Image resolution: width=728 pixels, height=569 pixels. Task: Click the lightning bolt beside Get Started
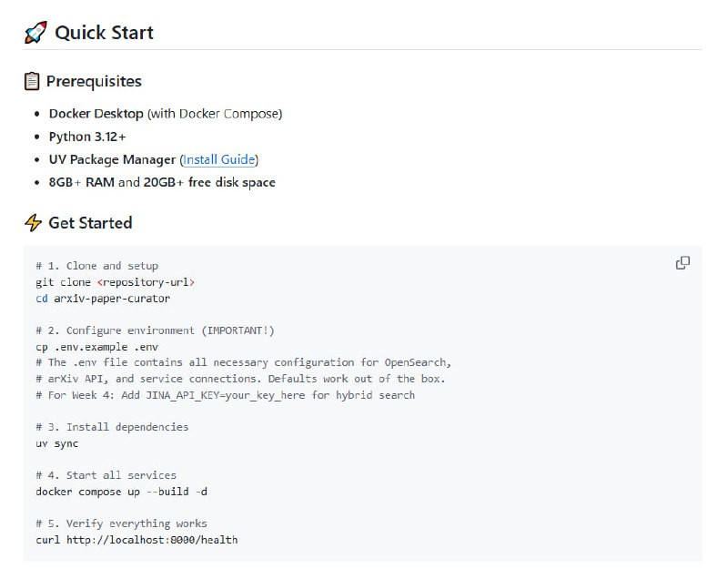(34, 223)
